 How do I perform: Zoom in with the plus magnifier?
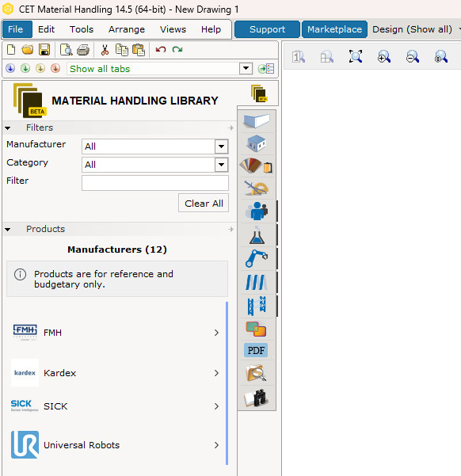pyautogui.click(x=384, y=56)
